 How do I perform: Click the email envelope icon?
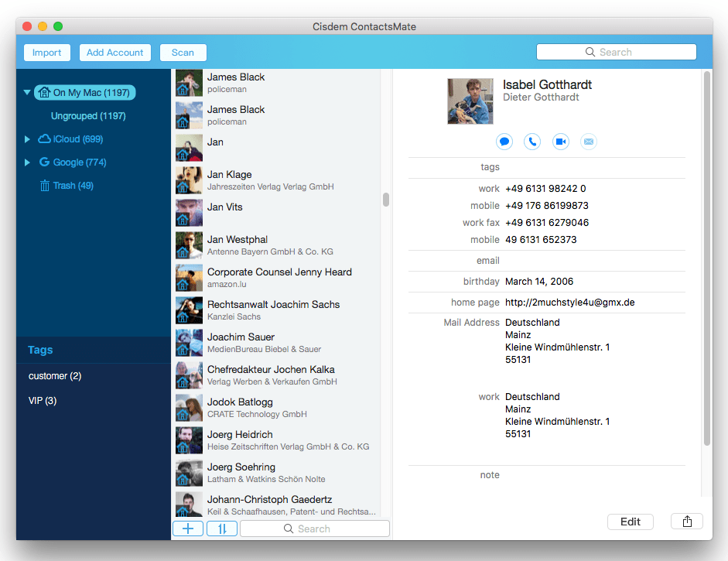(589, 142)
